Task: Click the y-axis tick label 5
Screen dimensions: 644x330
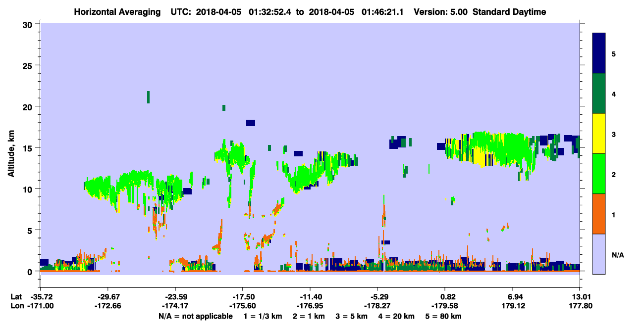Action: [31, 230]
